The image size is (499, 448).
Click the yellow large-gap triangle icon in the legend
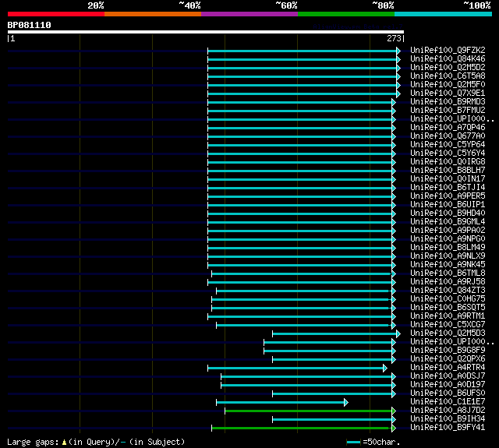[64, 443]
